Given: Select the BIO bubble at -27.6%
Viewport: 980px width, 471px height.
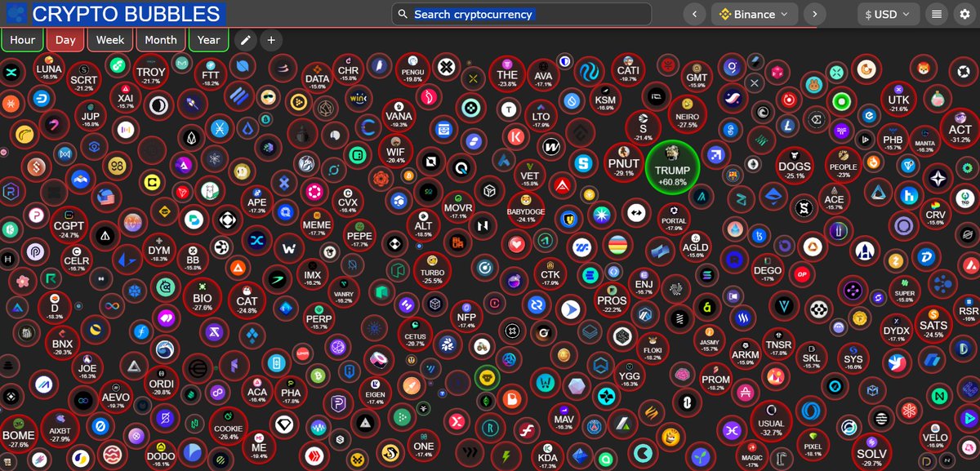Looking at the screenshot, I should (203, 299).
